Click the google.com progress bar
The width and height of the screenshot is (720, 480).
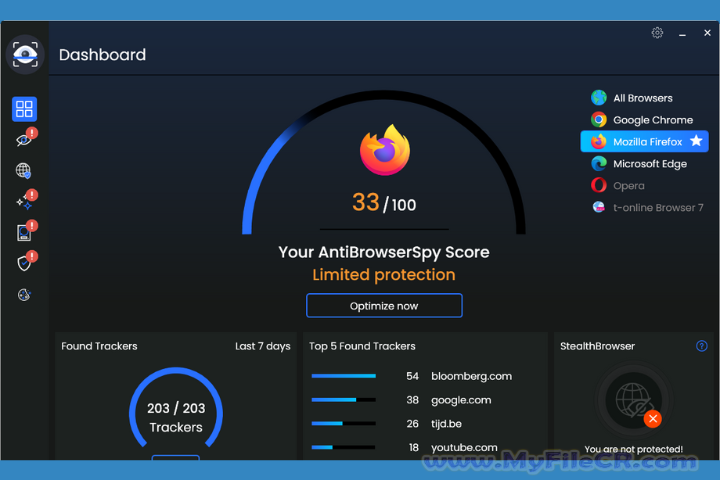tap(343, 400)
